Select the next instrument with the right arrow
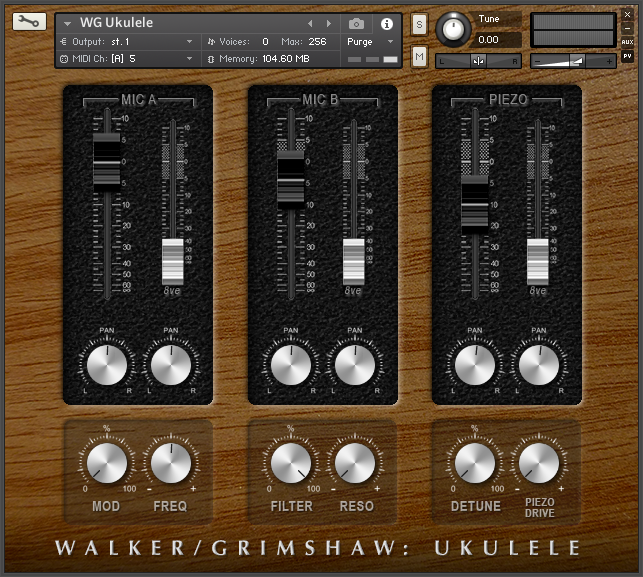Screen dimensions: 643x577 (x=328, y=24)
